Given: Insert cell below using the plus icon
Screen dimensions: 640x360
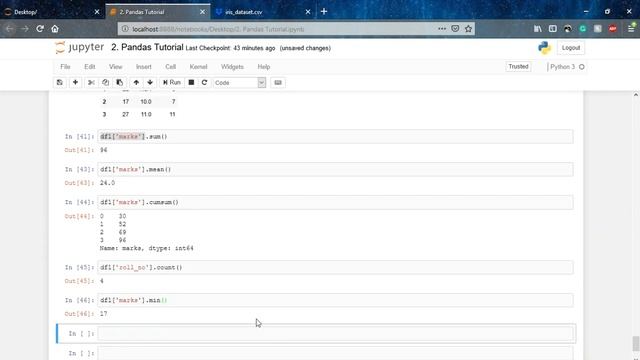Looking at the screenshot, I should pos(76,82).
